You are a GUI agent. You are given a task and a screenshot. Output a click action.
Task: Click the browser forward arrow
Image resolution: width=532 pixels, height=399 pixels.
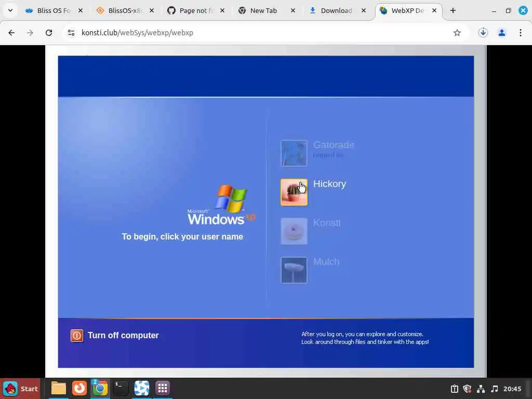click(30, 33)
